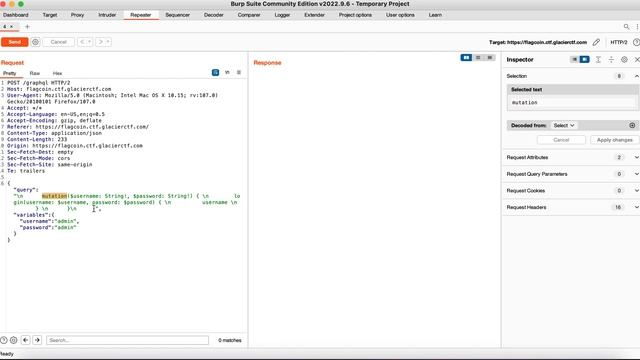This screenshot has height=360, width=640.
Task: Collapse the Selection section
Action: pos(636,76)
